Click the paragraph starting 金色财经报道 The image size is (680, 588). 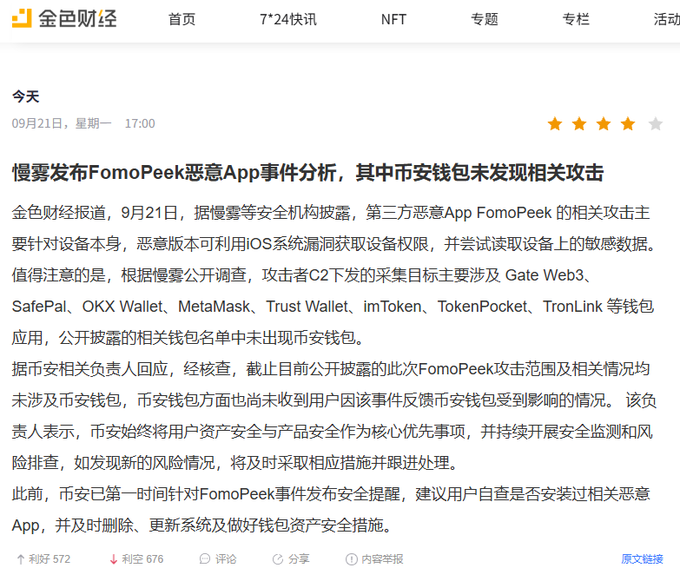[334, 275]
